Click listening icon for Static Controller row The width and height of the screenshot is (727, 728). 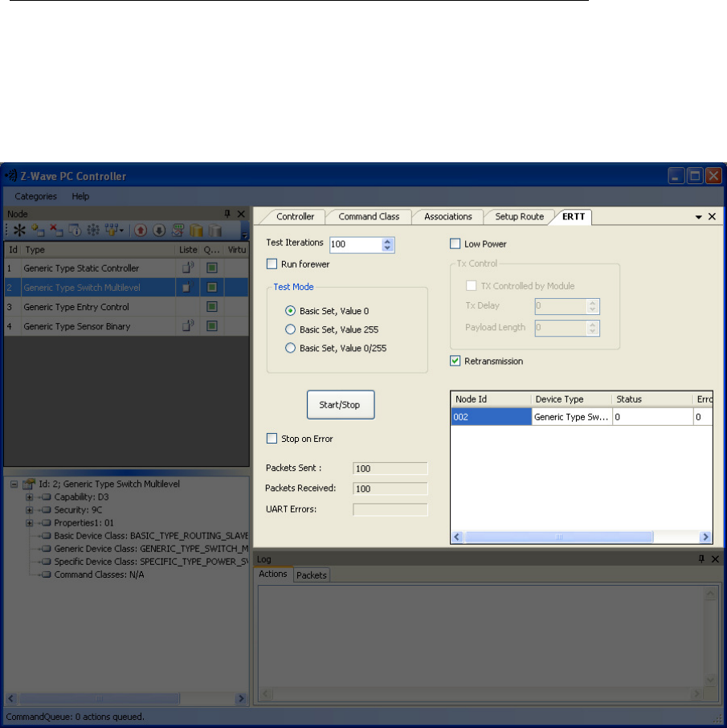point(187,268)
